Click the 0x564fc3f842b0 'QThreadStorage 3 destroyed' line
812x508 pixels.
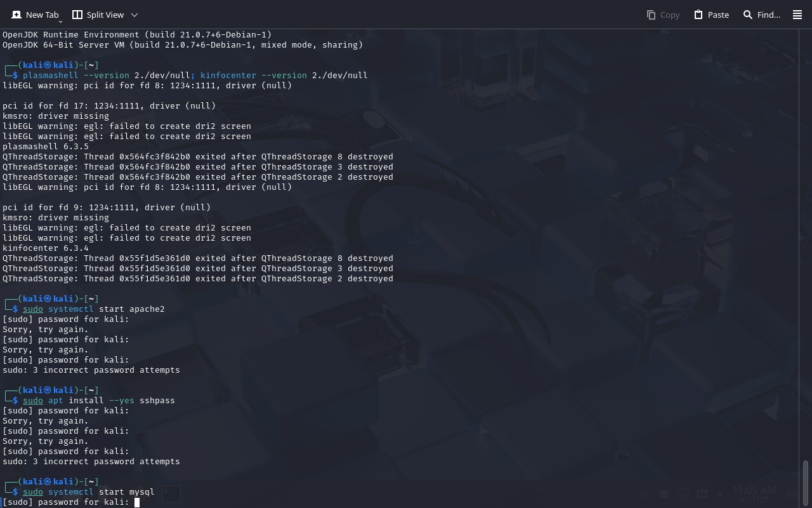198,167
